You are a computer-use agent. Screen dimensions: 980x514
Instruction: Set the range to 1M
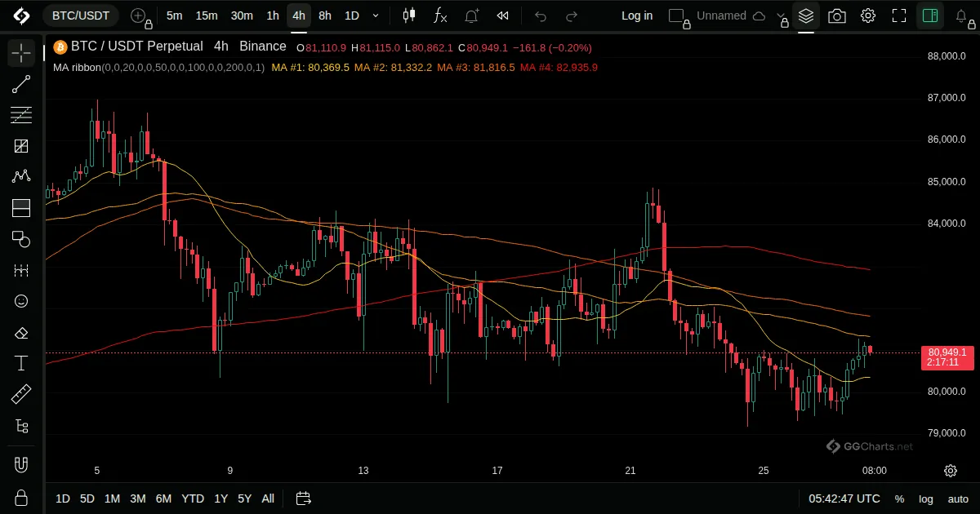point(112,498)
